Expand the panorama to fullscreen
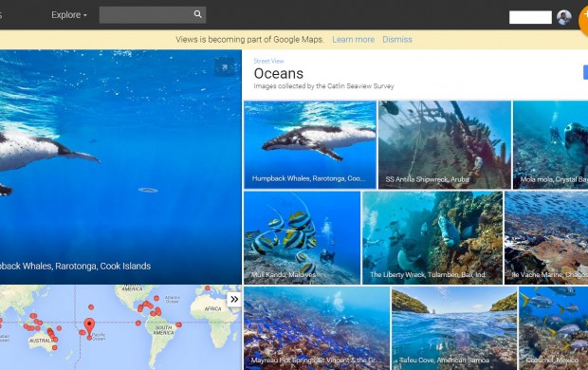The height and width of the screenshot is (370, 588). coord(224,67)
